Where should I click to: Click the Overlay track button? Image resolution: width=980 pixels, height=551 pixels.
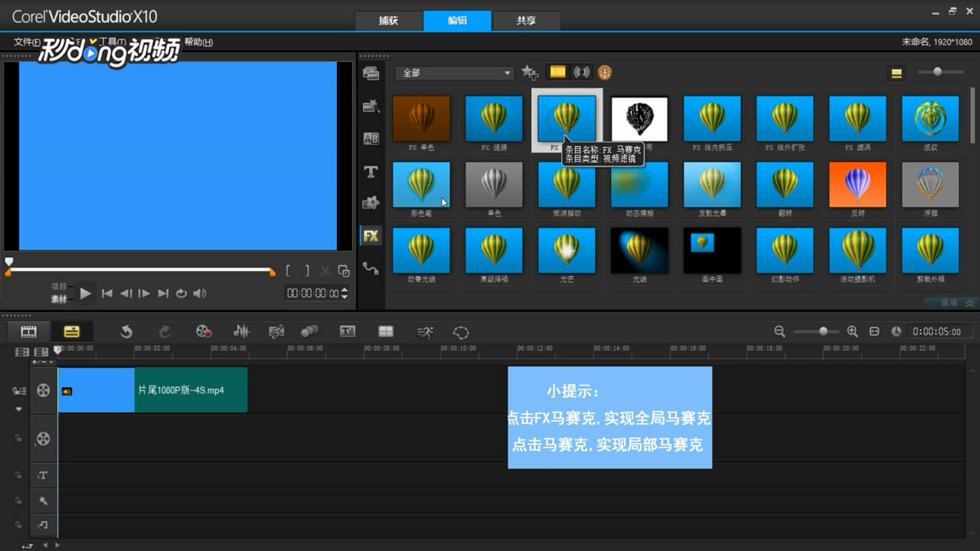tap(43, 439)
